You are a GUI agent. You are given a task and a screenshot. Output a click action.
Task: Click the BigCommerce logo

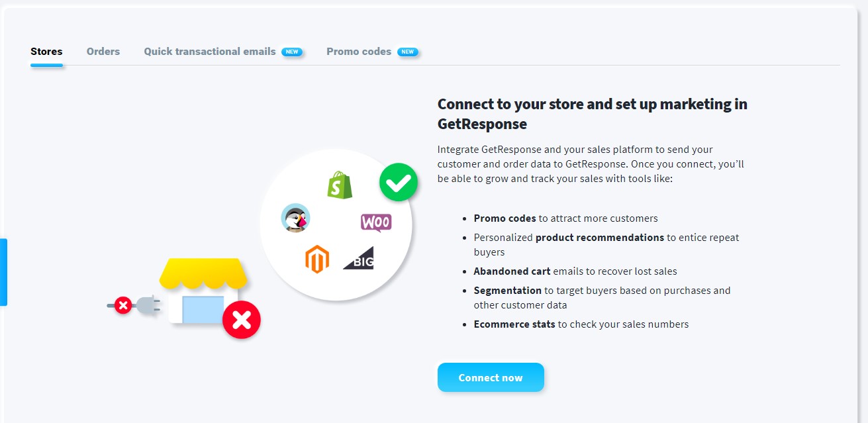click(358, 258)
